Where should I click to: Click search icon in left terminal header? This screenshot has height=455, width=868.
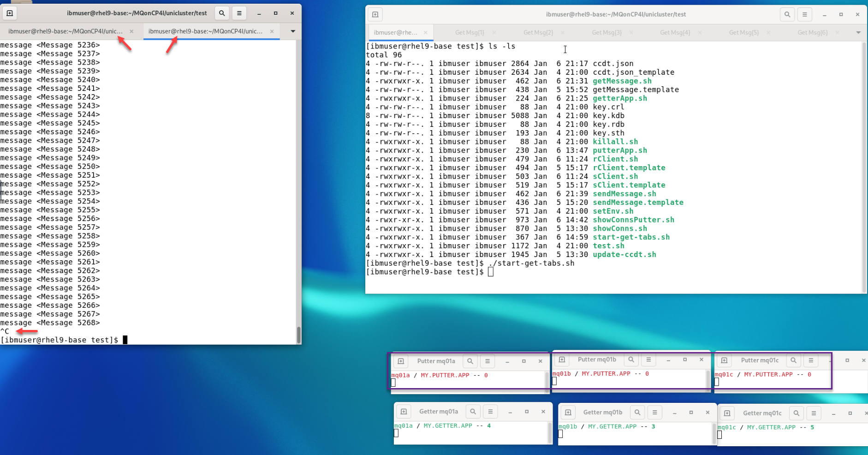pyautogui.click(x=222, y=13)
